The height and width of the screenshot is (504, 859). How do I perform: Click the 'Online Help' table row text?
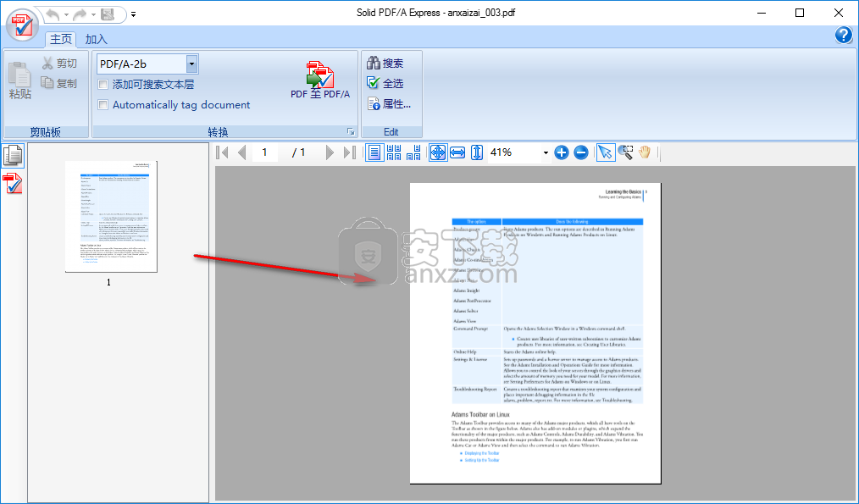pos(464,352)
